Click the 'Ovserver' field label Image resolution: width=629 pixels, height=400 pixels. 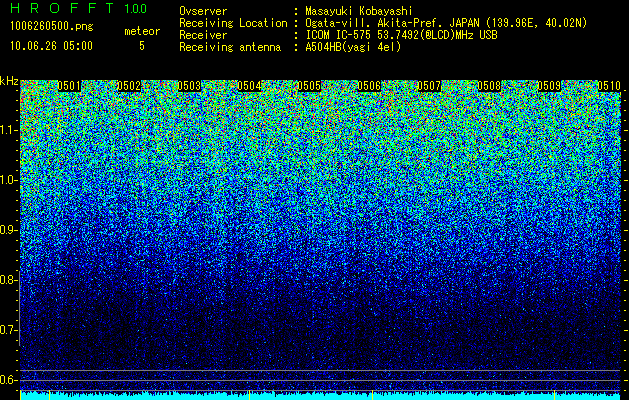coord(203,11)
